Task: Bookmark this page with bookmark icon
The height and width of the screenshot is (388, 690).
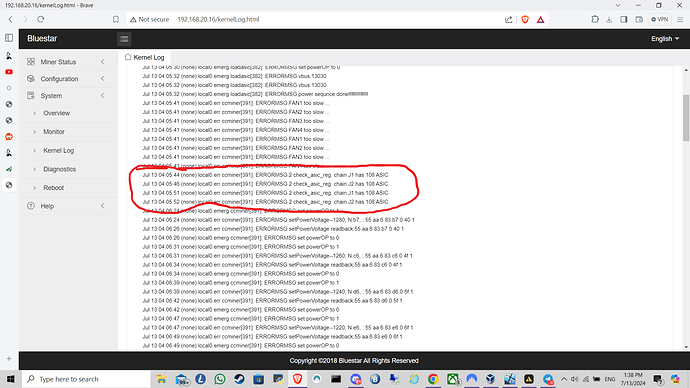Action: tap(116, 19)
